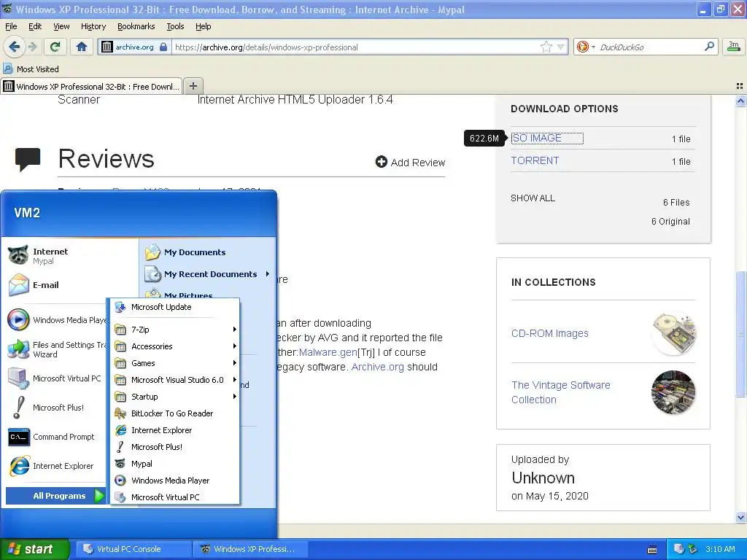Switch to Virtual PC Console taskbar button
The height and width of the screenshot is (560, 747).
click(x=133, y=549)
